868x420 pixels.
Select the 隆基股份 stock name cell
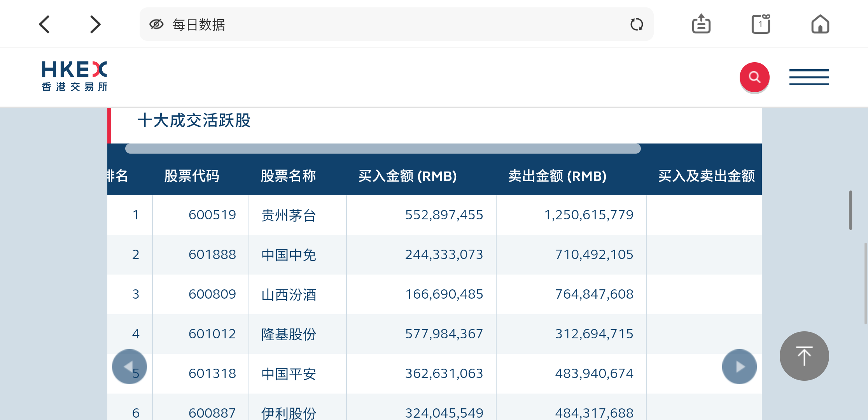click(289, 334)
